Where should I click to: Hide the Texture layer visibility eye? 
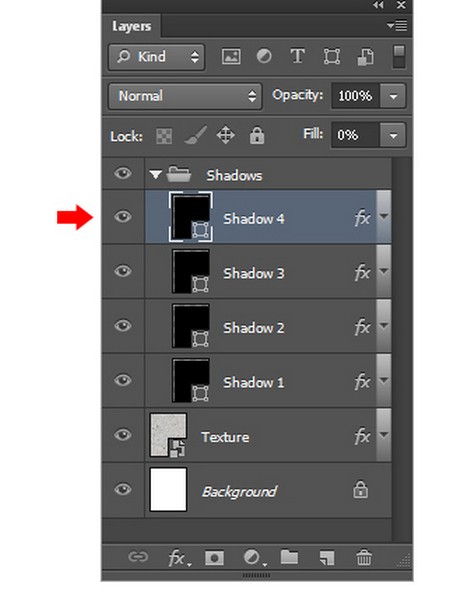[123, 435]
